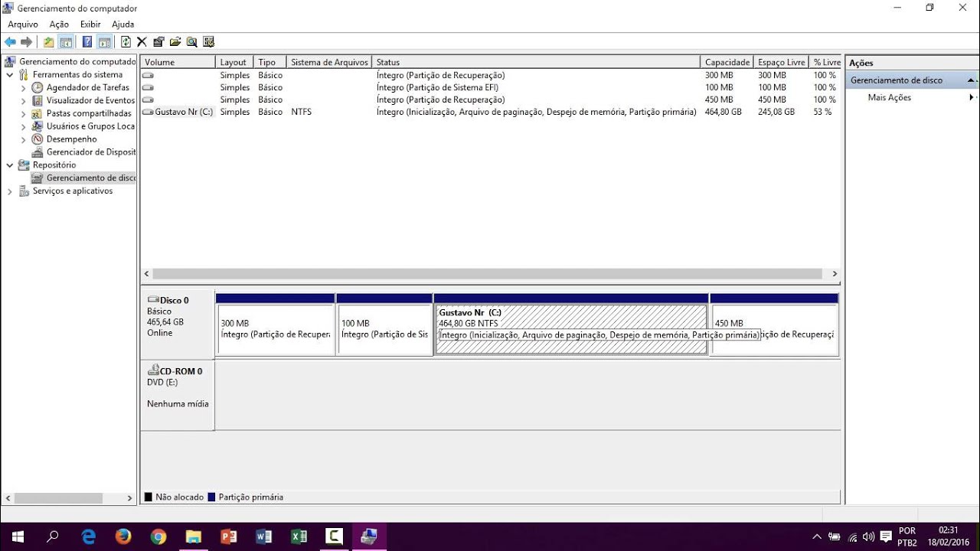This screenshot has width=980, height=551.
Task: Open the Help toolbar icon
Action: pos(87,42)
